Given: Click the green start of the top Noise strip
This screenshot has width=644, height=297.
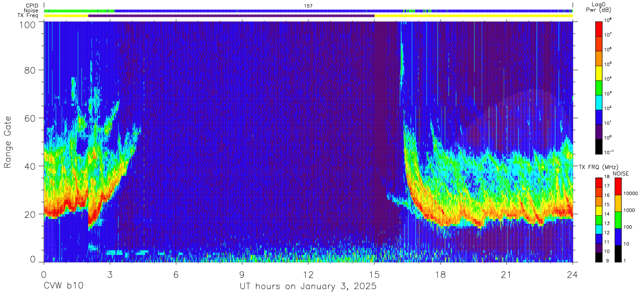Looking at the screenshot, I should click(x=79, y=10).
